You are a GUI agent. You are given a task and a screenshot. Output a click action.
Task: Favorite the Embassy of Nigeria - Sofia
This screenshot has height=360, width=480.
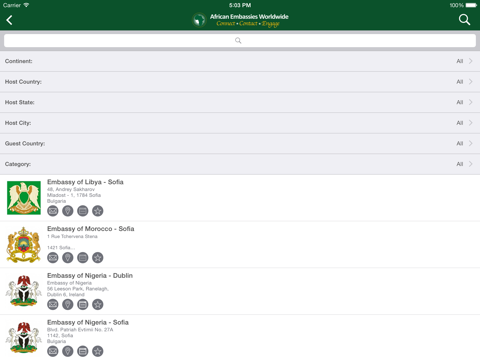pos(98,351)
